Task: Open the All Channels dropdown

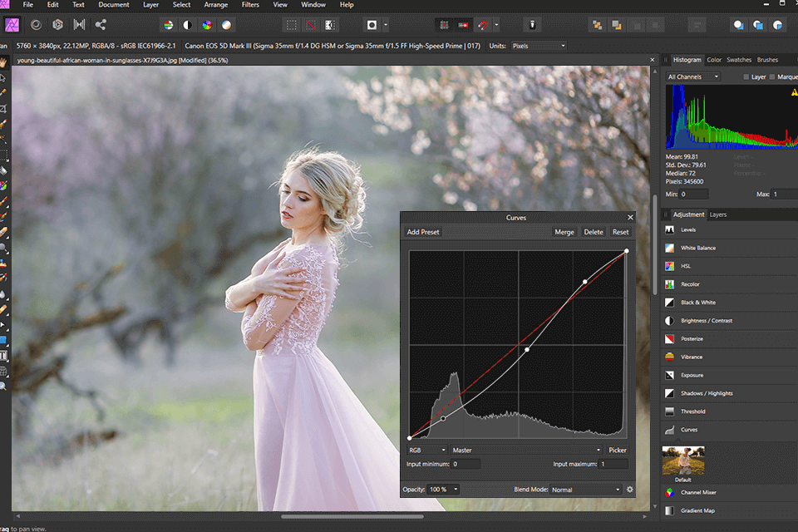Action: 693,77
